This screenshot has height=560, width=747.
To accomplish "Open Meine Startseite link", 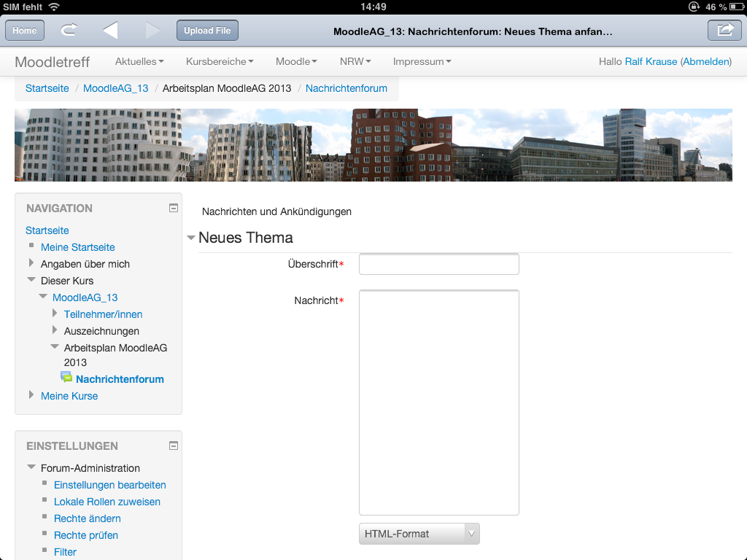I will [77, 247].
